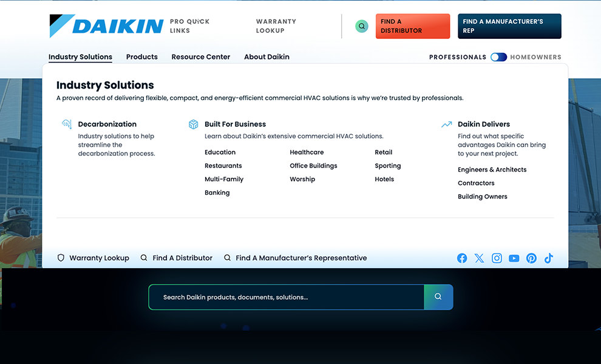Open the Healthcare solutions link
The width and height of the screenshot is (601, 364).
(x=307, y=152)
